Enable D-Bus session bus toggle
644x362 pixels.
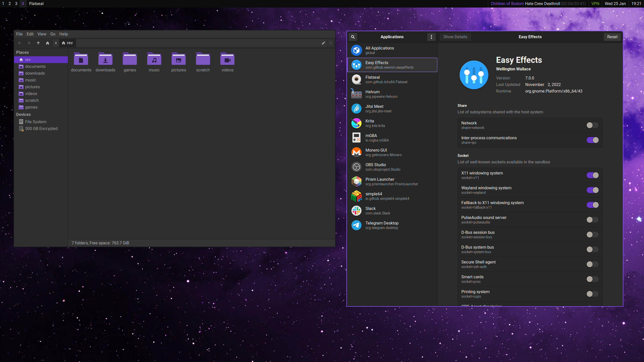coord(592,235)
